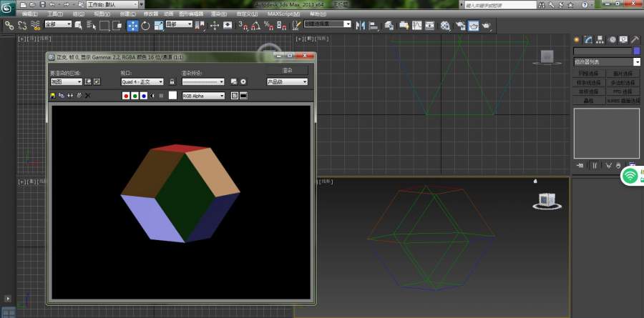
Task: Open the RGB Alpha channel dropdown
Action: 203,95
